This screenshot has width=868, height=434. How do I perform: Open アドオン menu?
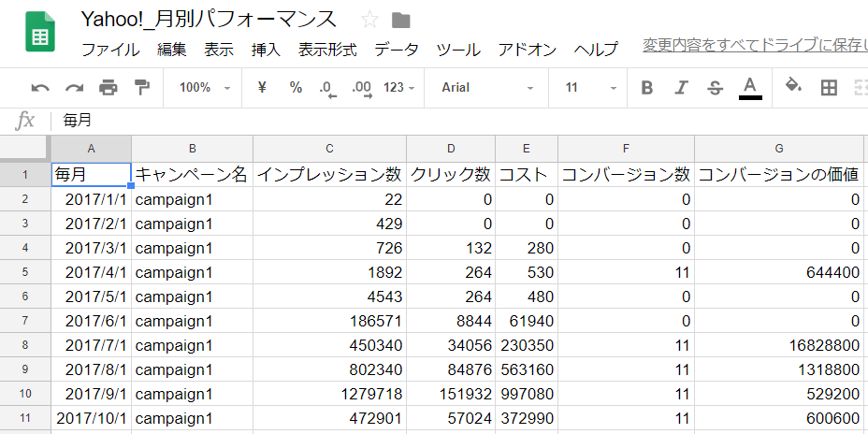coord(527,50)
